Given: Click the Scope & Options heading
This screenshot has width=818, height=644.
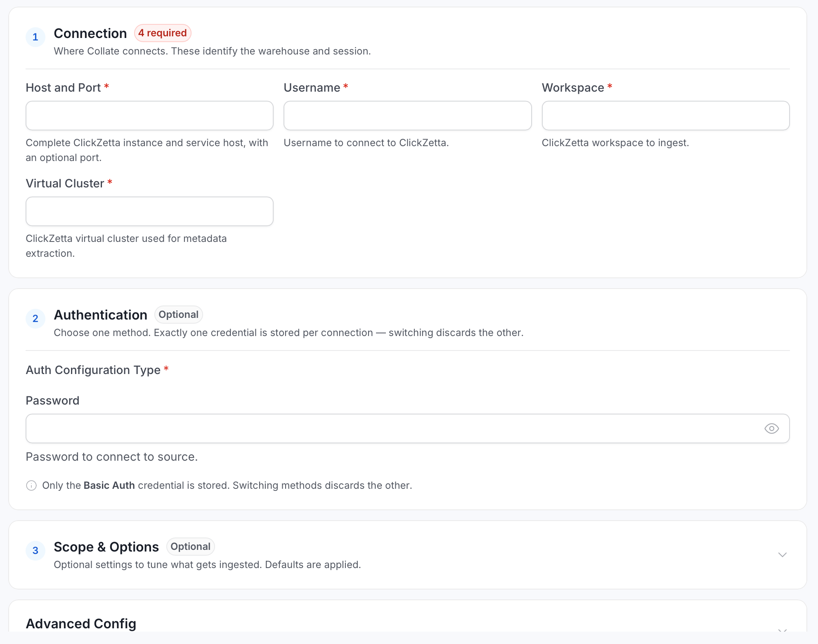Looking at the screenshot, I should click(x=106, y=547).
